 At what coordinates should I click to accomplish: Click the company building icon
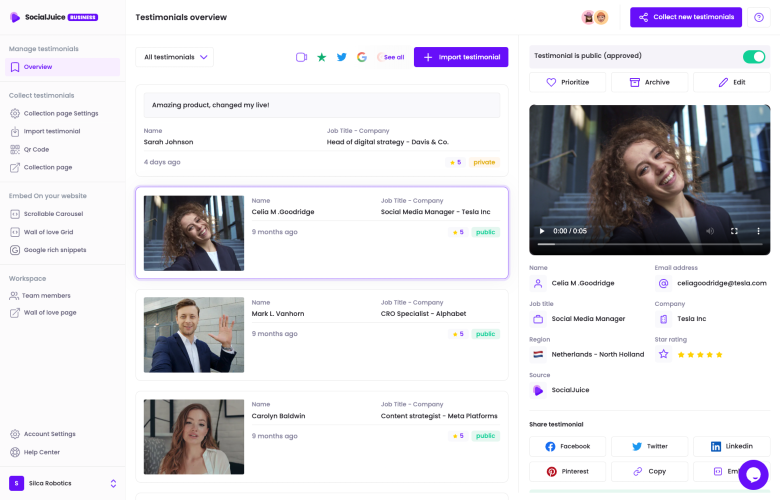pos(663,319)
